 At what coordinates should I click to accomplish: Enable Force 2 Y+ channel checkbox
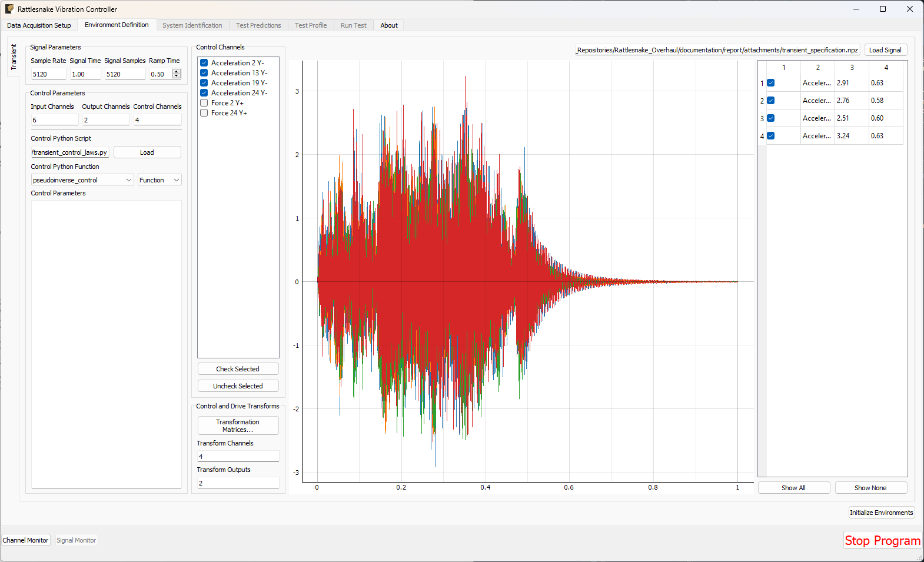pos(204,103)
